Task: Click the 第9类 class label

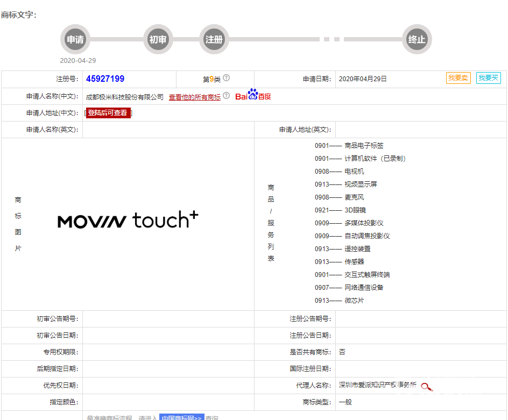Action: coord(211,79)
